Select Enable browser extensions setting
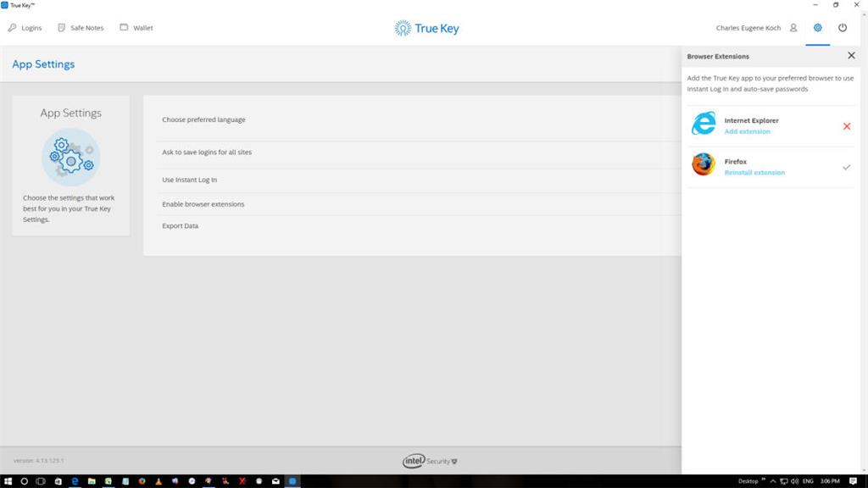This screenshot has height=488, width=868. [203, 204]
